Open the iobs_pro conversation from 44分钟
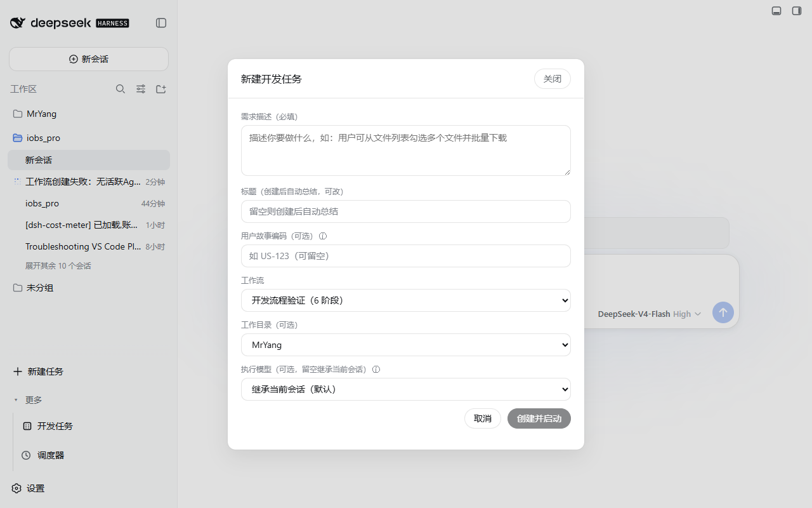This screenshot has height=508, width=812. (x=89, y=203)
